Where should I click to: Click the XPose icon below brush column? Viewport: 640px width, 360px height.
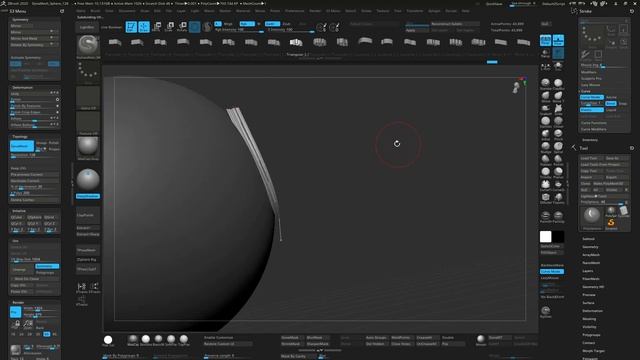(82, 301)
